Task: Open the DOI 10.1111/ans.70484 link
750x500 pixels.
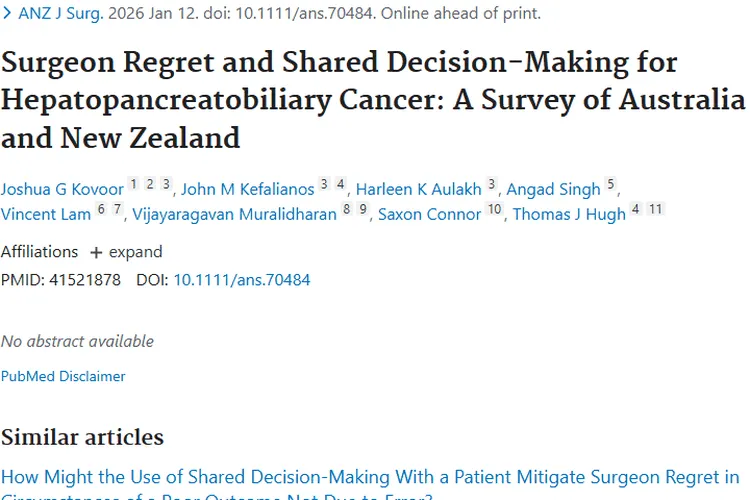Action: coord(242,280)
